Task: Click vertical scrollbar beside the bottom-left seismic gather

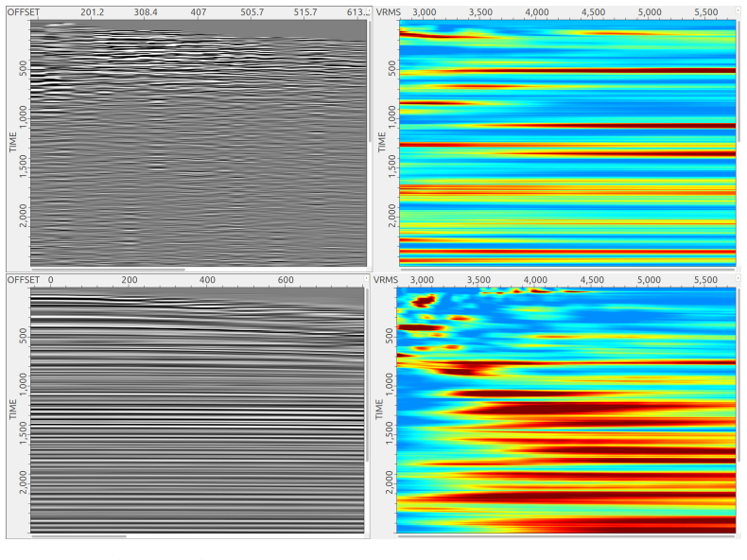Action: (367, 375)
